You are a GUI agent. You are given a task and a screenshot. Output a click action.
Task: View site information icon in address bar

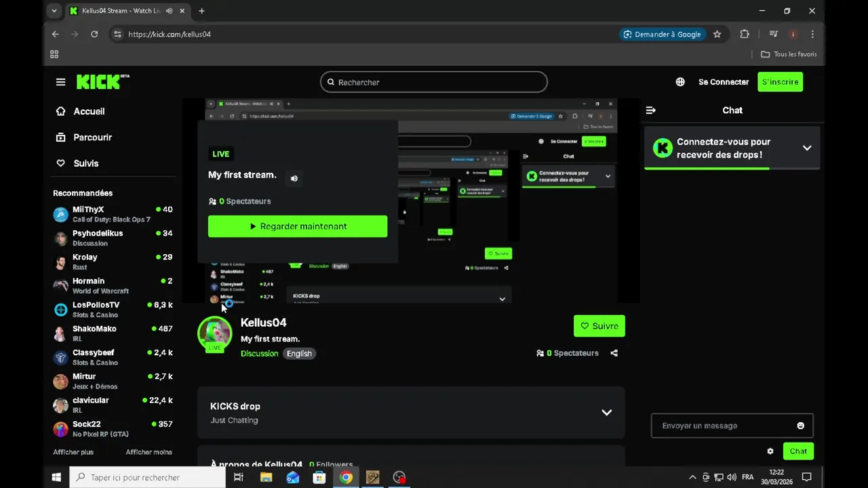click(x=117, y=34)
